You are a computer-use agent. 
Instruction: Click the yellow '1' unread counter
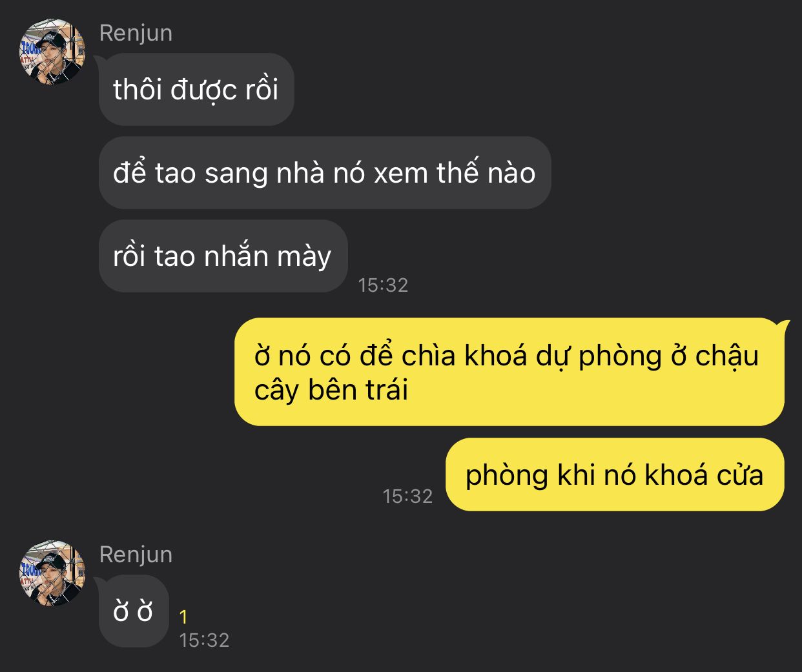click(183, 618)
